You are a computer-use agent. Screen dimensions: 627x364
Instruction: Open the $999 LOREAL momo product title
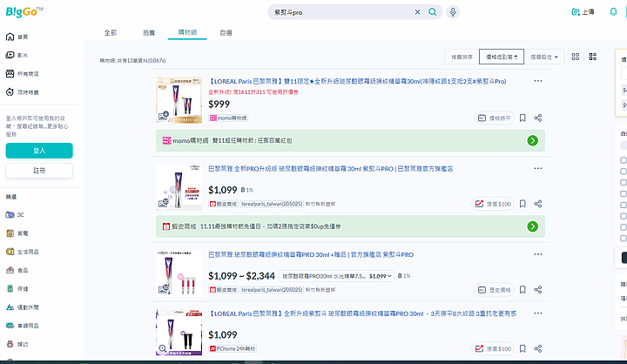(x=357, y=81)
